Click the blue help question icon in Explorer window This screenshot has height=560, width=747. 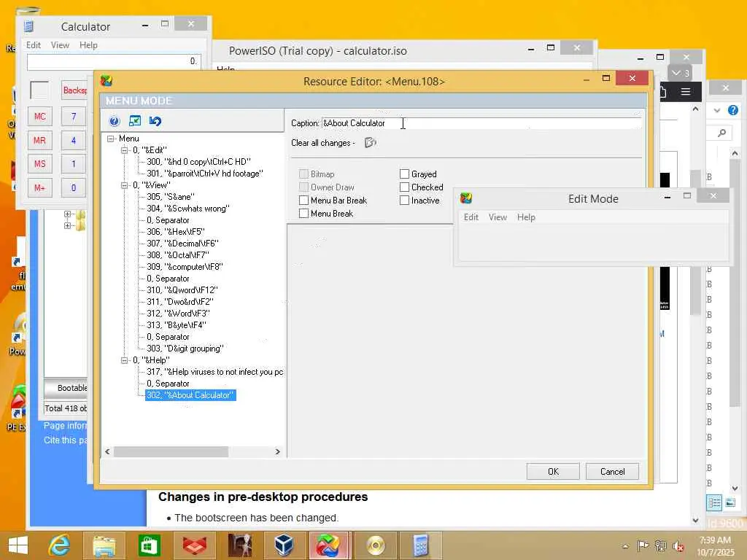pos(733,110)
